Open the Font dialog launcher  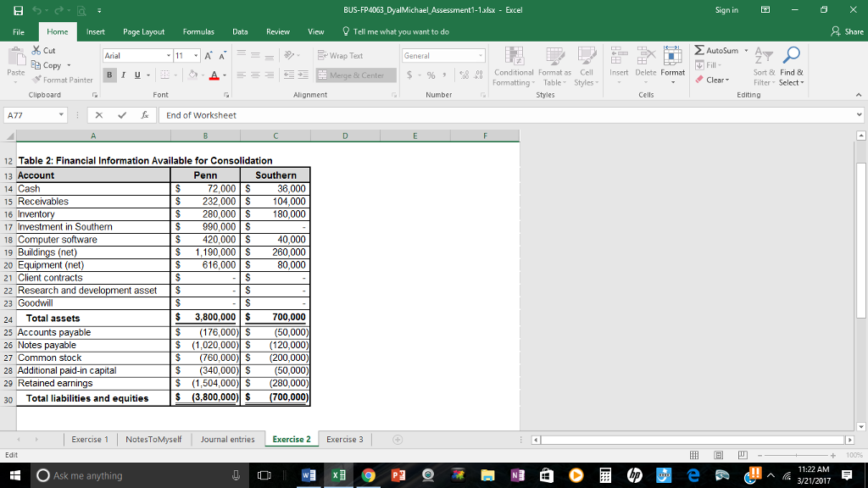tap(226, 95)
